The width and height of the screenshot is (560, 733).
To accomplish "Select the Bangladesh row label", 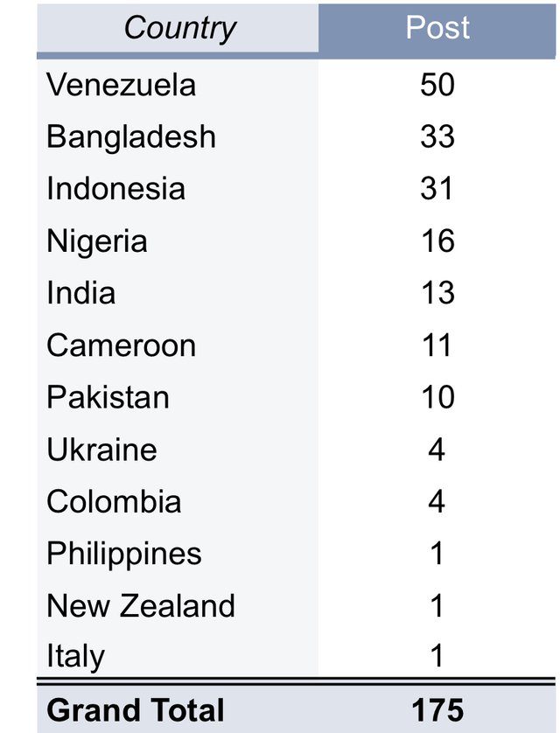I will (x=130, y=137).
